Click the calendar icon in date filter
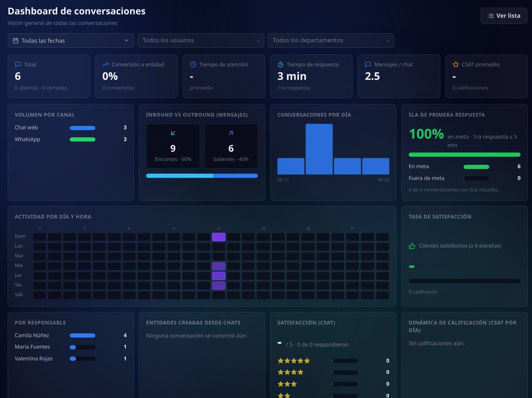This screenshot has width=532, height=398. pyautogui.click(x=16, y=40)
